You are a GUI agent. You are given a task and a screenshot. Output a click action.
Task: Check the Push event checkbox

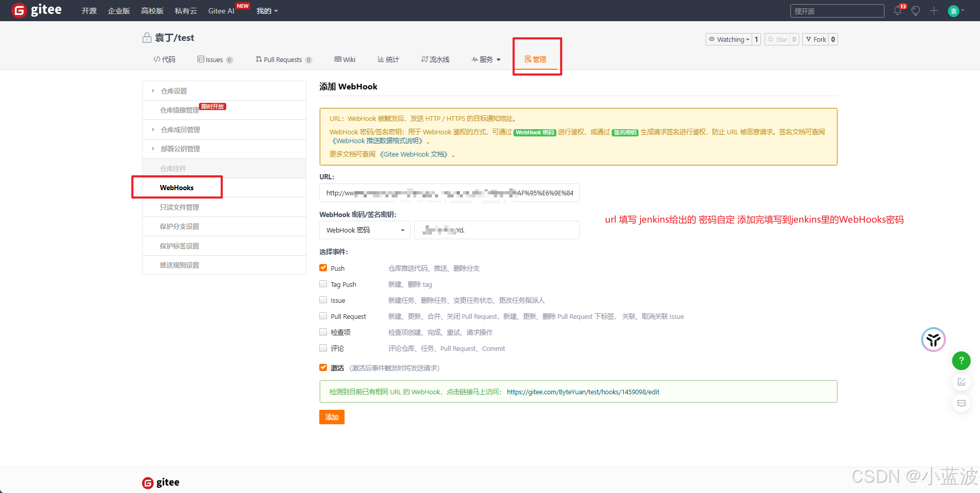point(323,268)
